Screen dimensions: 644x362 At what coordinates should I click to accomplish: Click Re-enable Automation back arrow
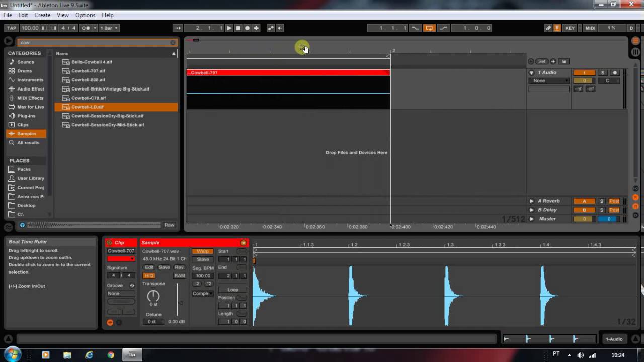[x=280, y=28]
